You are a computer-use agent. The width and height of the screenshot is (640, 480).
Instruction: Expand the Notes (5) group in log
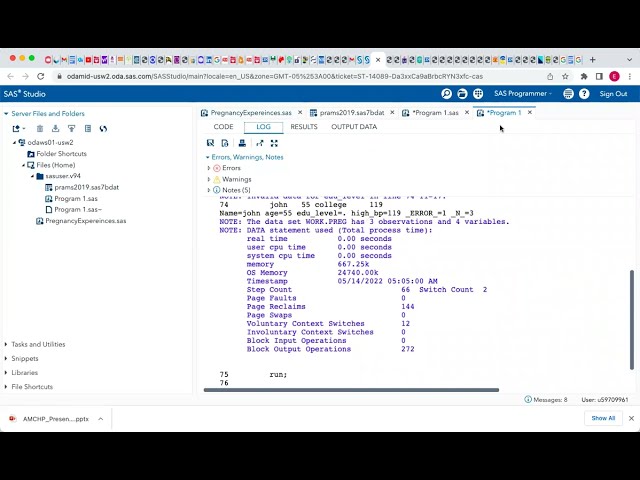click(x=209, y=190)
